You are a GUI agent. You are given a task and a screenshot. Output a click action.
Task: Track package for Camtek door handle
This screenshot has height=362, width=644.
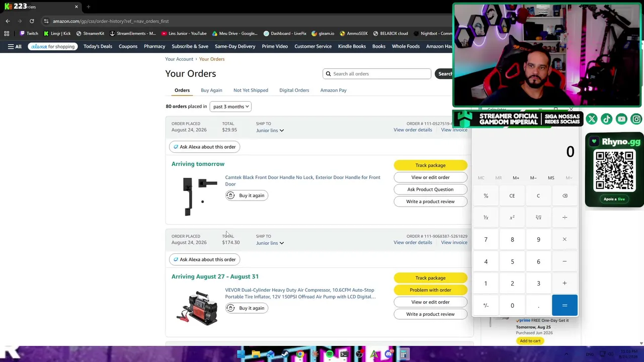430,165
